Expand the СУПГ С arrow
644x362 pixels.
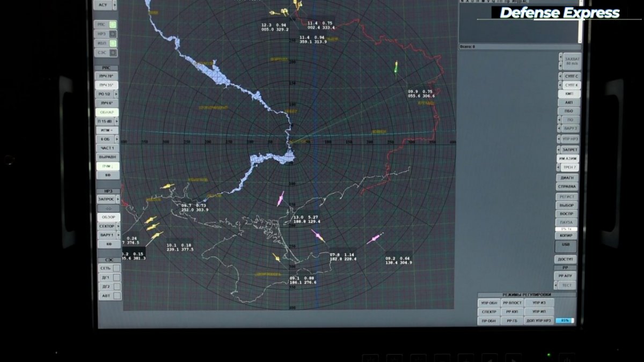point(561,76)
